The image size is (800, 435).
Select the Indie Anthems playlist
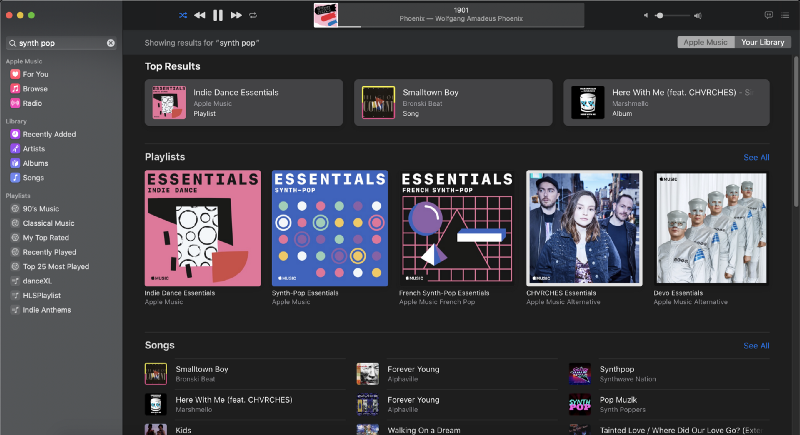[x=45, y=310]
